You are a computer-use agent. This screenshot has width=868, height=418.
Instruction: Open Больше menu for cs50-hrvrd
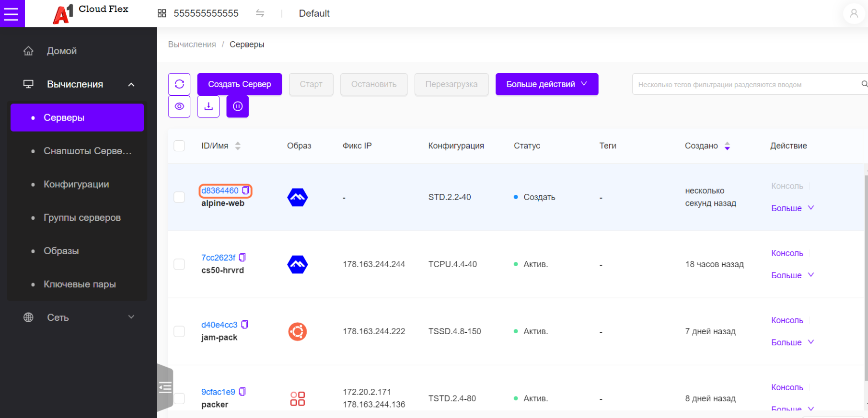[x=792, y=275]
